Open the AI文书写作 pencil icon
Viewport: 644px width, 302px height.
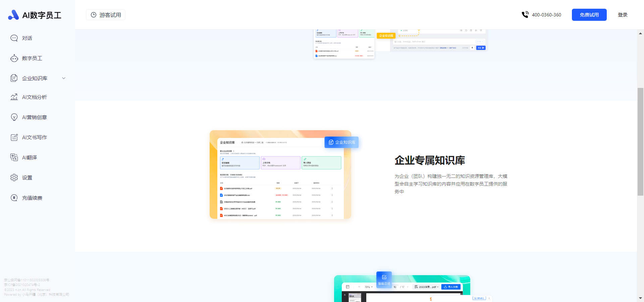(x=14, y=137)
